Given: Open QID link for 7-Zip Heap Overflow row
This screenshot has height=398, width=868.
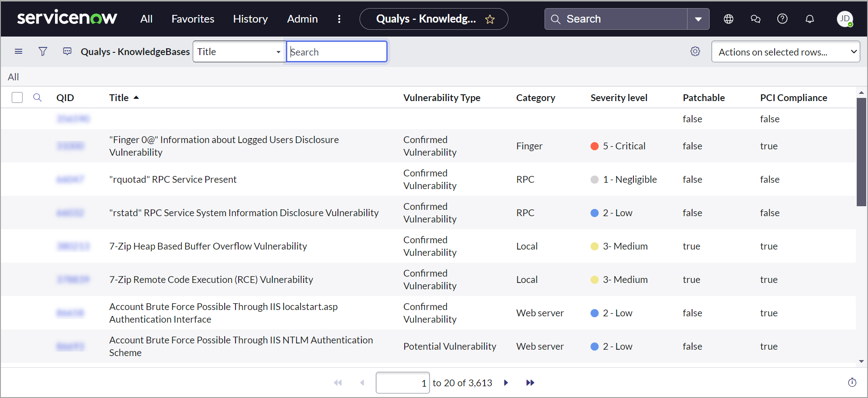Looking at the screenshot, I should coord(73,246).
